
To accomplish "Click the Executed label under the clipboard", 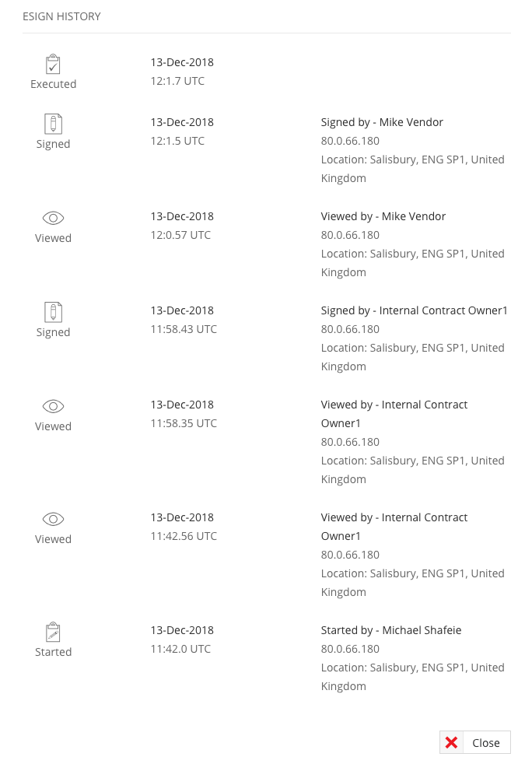I will (x=53, y=84).
